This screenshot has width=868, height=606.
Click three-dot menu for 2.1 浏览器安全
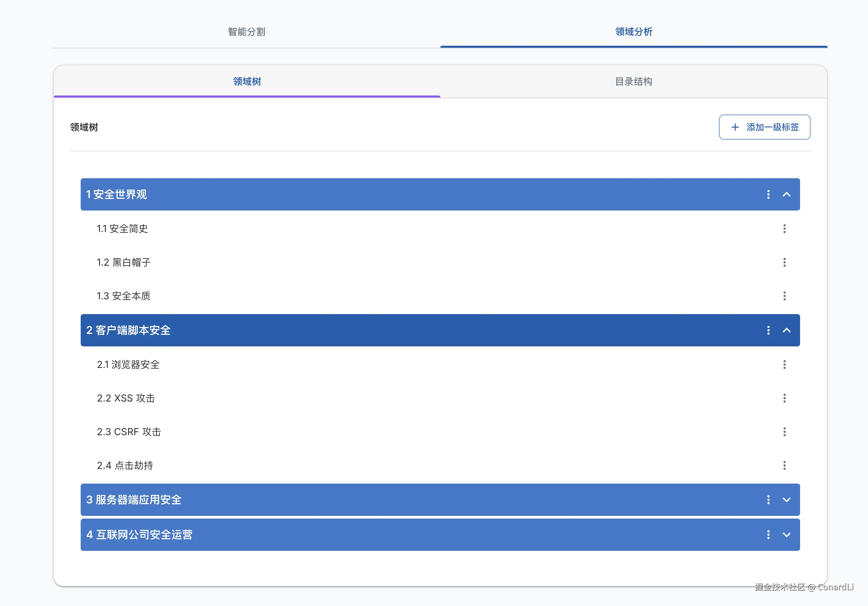click(784, 364)
